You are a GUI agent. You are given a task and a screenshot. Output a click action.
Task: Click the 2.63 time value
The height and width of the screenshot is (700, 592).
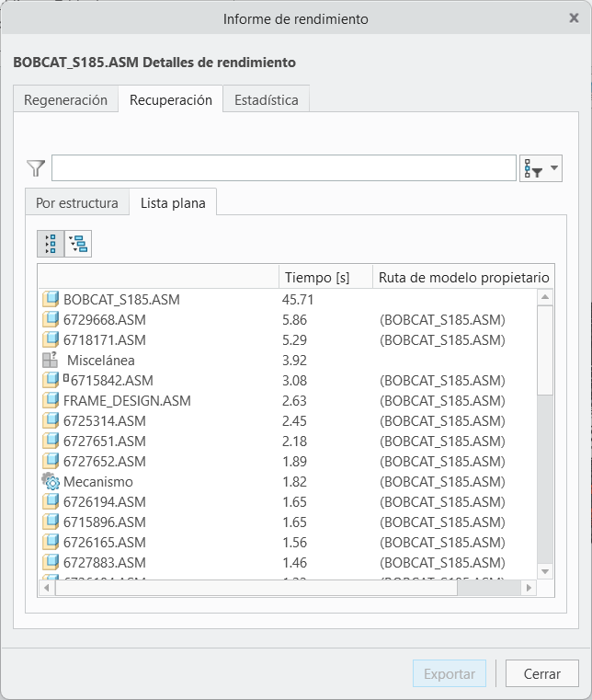coord(294,401)
